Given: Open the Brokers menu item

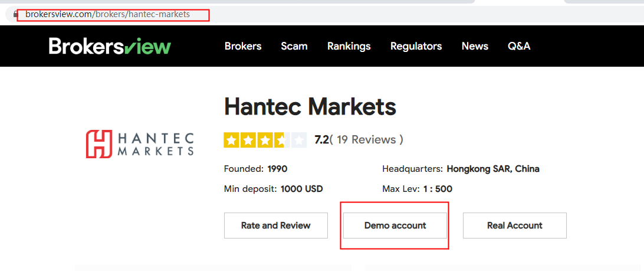Looking at the screenshot, I should coord(243,46).
